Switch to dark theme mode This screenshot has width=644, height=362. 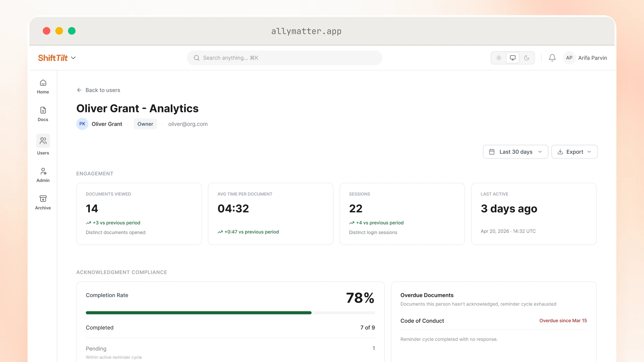pos(527,58)
